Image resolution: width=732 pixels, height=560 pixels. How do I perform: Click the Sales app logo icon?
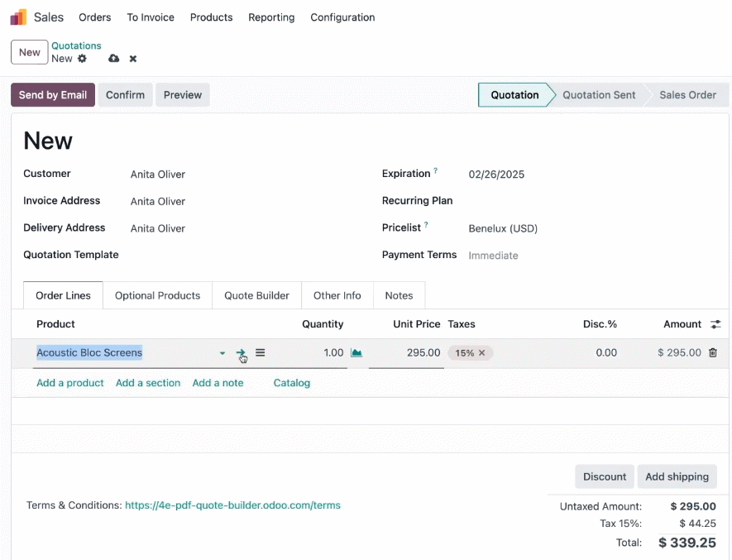tap(19, 17)
